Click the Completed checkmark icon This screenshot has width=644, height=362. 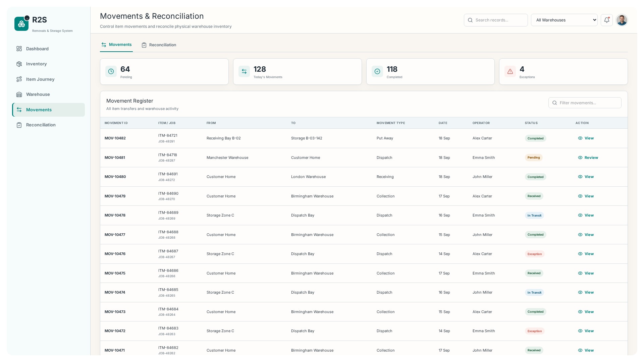click(377, 71)
